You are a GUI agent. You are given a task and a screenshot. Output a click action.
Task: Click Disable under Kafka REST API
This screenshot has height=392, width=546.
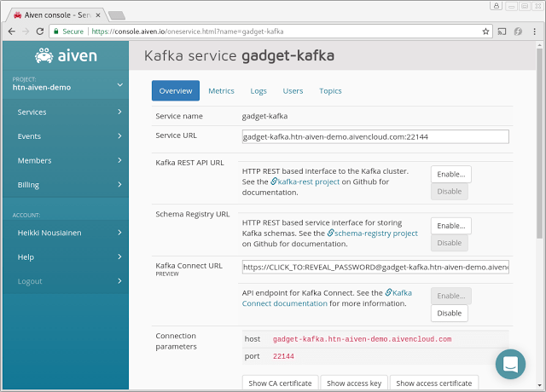coord(450,191)
